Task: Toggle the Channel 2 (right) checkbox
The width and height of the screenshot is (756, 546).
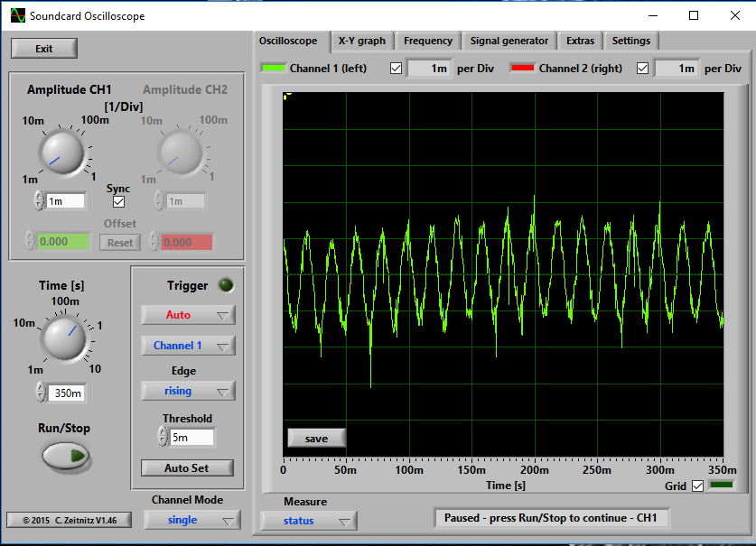Action: [642, 69]
